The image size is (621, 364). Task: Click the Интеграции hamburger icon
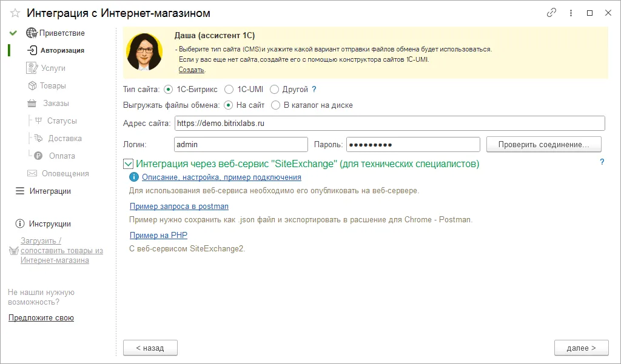point(19,191)
